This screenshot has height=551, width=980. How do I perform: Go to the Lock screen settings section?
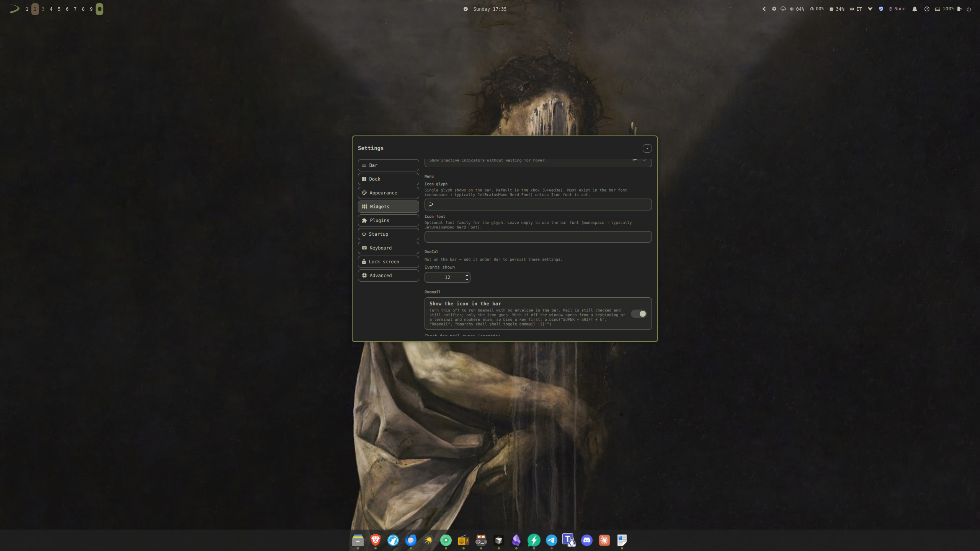pyautogui.click(x=388, y=262)
